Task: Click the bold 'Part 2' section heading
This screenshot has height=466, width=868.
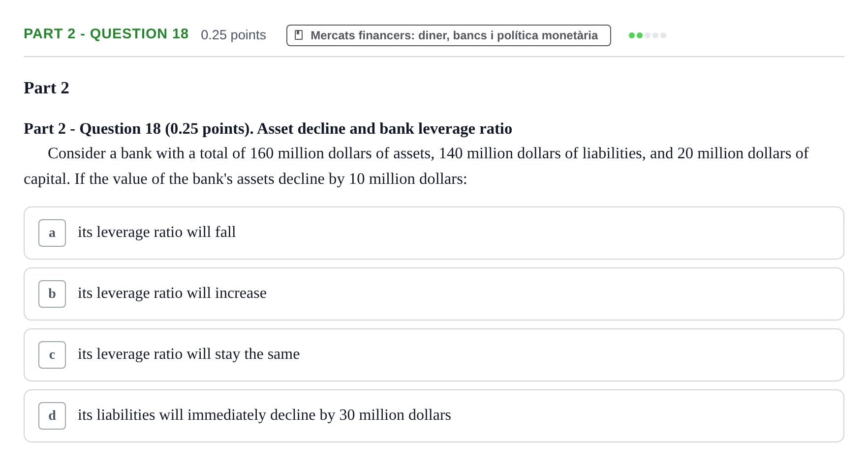Action: click(x=46, y=88)
